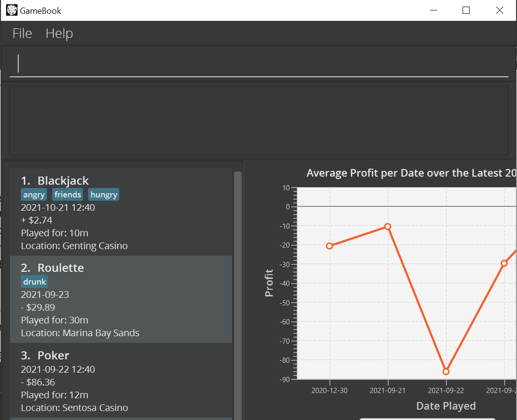Click the friends tag on Blackjack
Viewport: 517px width, 420px height.
click(68, 195)
